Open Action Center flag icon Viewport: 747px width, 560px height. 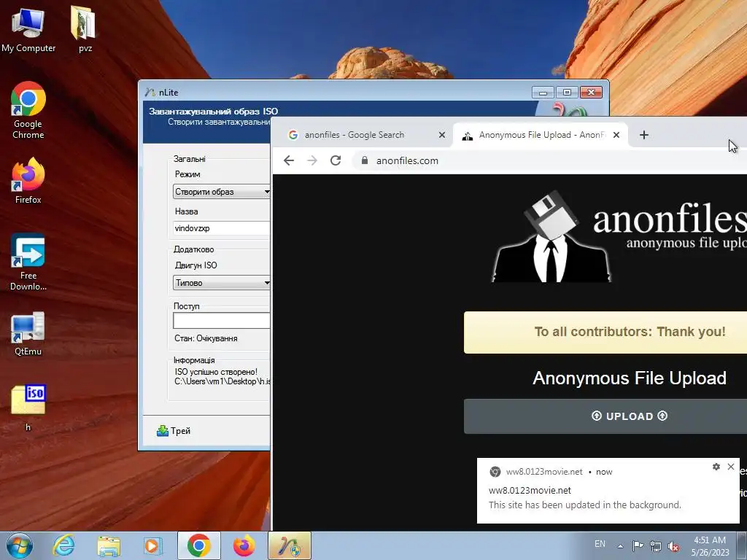click(x=638, y=545)
